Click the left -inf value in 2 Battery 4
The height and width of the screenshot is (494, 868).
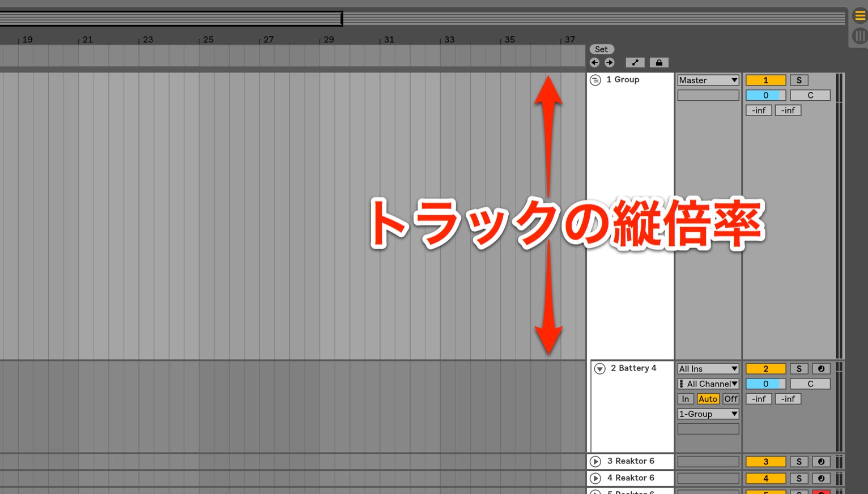click(759, 399)
